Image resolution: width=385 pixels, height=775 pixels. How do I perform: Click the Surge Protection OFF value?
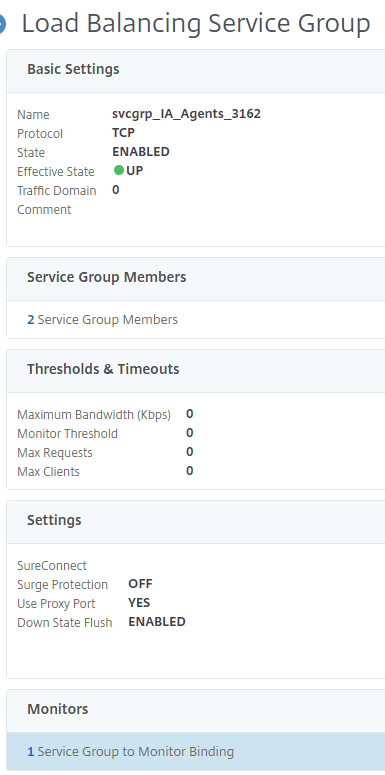(140, 584)
